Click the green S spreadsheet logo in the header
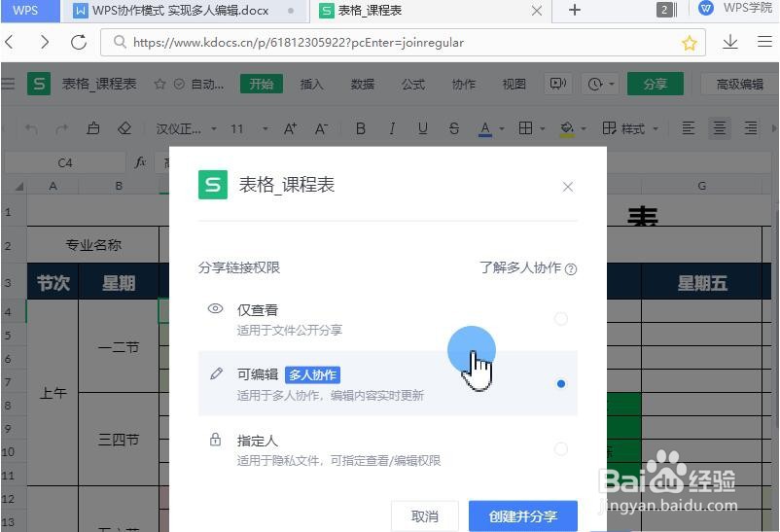 click(39, 84)
